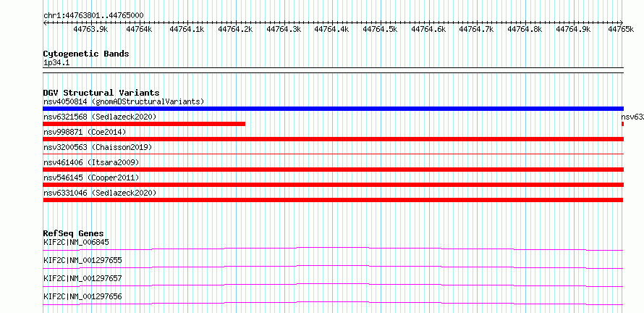
Task: Click KIF2C|NM_001297656 transcript label
Action: pyautogui.click(x=82, y=296)
